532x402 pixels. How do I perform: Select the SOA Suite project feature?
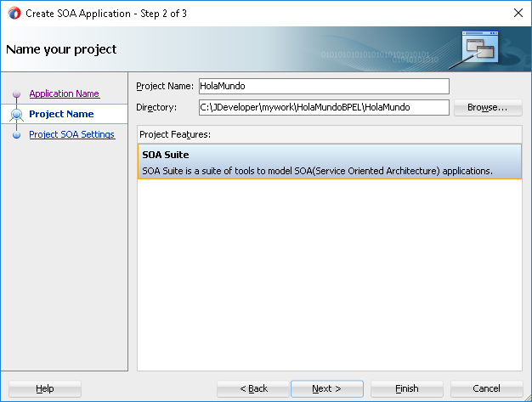point(330,161)
